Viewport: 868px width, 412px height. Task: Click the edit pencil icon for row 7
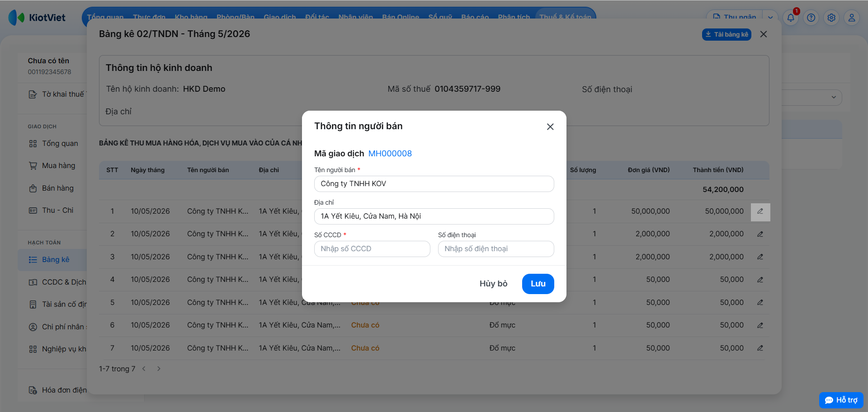tap(760, 348)
